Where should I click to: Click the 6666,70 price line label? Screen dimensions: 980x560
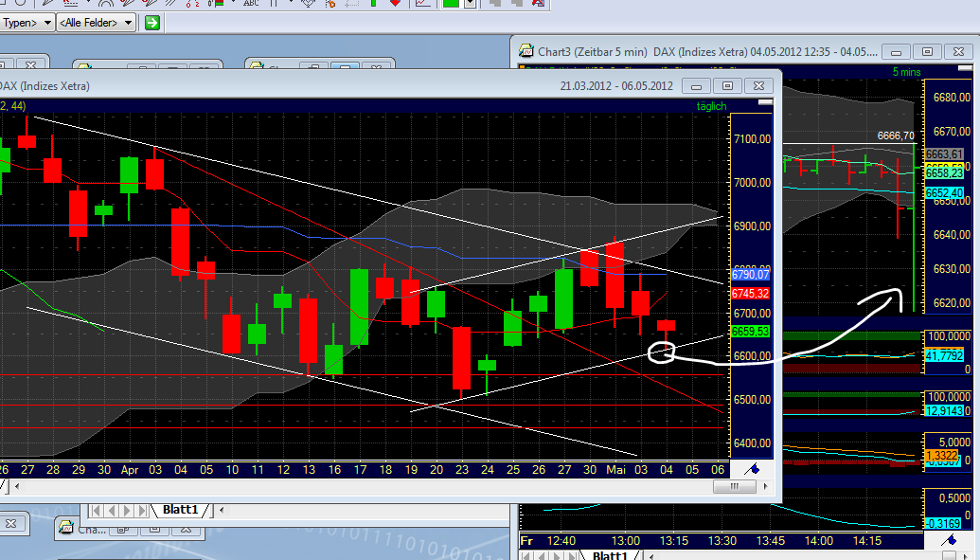pyautogui.click(x=896, y=135)
